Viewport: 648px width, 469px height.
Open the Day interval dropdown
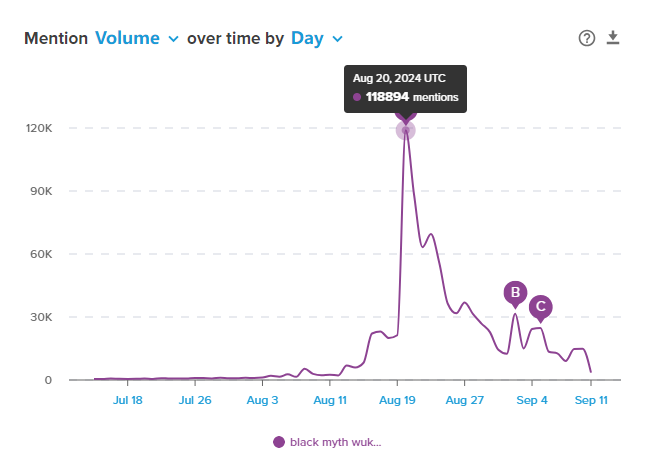[316, 38]
